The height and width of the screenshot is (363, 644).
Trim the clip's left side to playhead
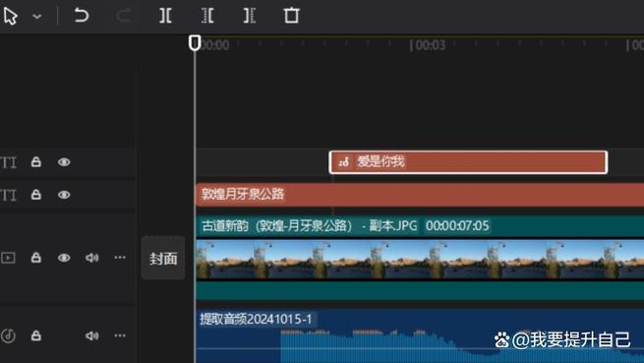[207, 16]
